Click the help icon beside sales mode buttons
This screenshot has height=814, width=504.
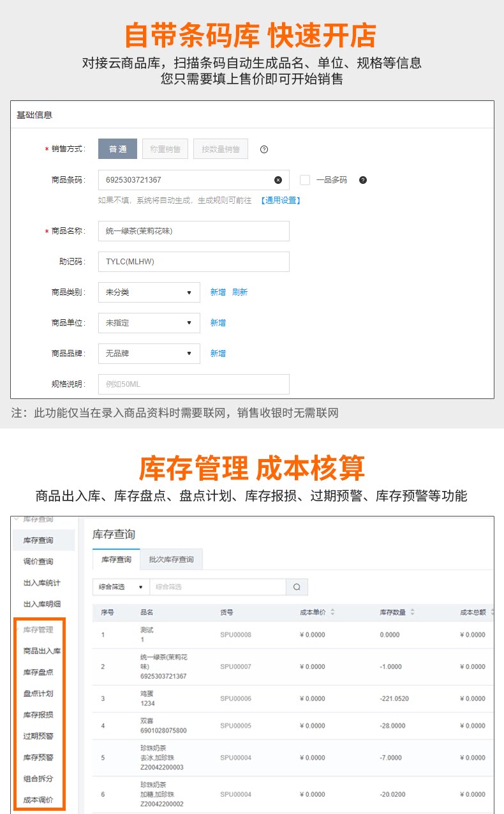coord(264,149)
